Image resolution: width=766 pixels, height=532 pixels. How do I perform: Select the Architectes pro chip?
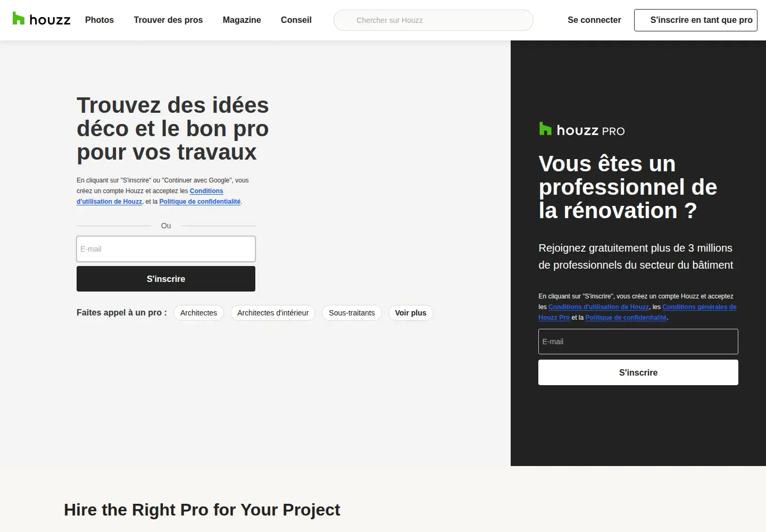tap(198, 313)
